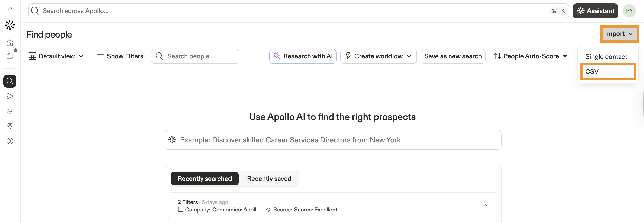Expand the Create workflow dropdown
Screen dimensions: 644x223
pos(378,56)
